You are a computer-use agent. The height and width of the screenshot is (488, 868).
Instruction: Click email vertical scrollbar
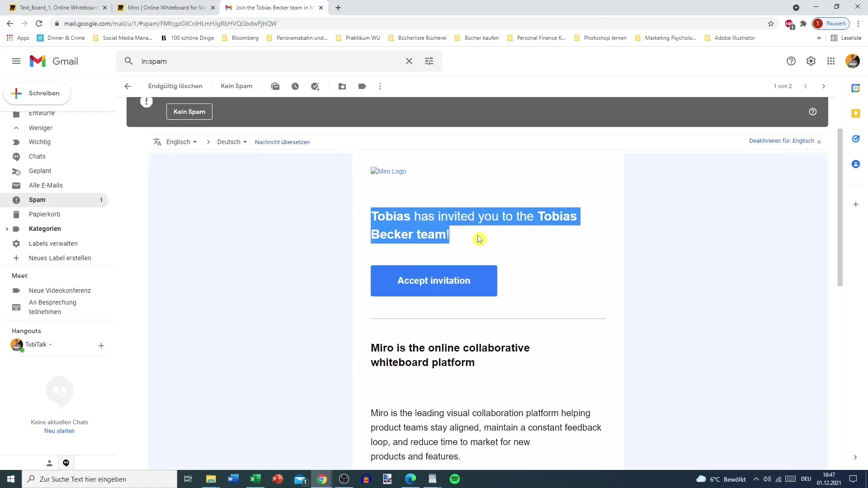point(840,207)
